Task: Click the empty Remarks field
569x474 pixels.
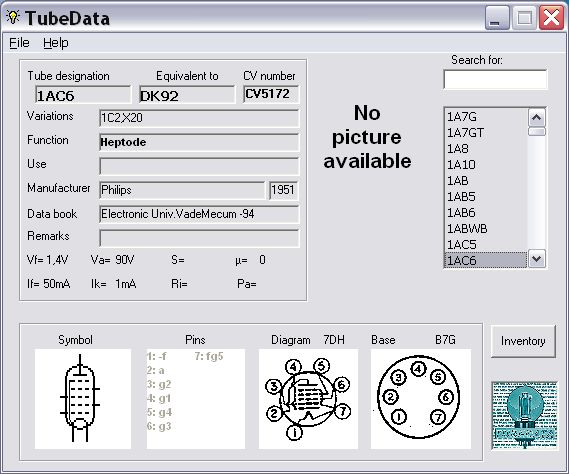Action: pyautogui.click(x=199, y=238)
